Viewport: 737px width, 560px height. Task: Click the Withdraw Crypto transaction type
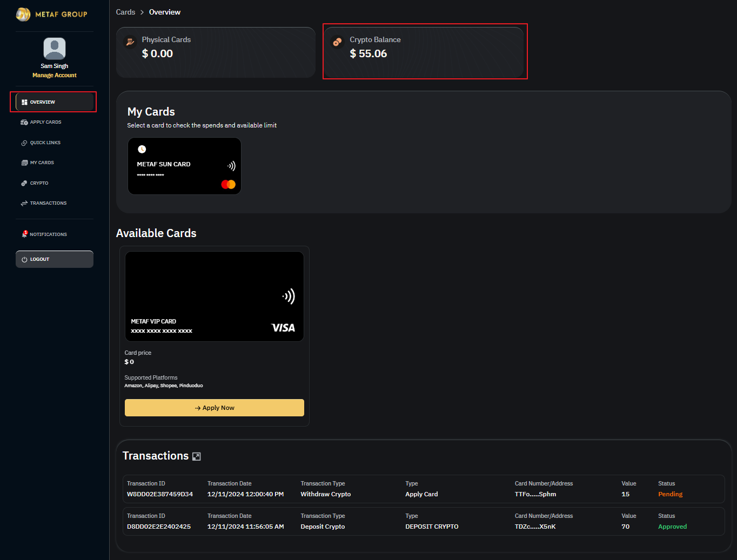[x=326, y=494]
